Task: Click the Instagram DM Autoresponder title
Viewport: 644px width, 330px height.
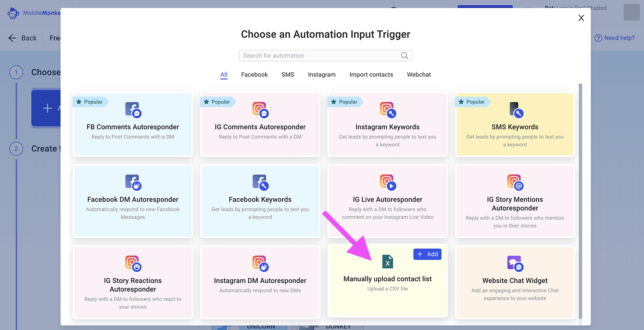Action: (260, 281)
